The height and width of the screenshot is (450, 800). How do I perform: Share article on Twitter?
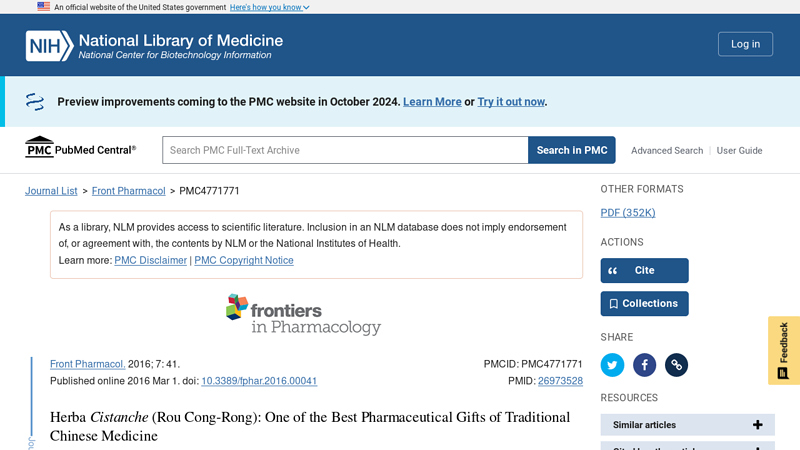tap(612, 365)
